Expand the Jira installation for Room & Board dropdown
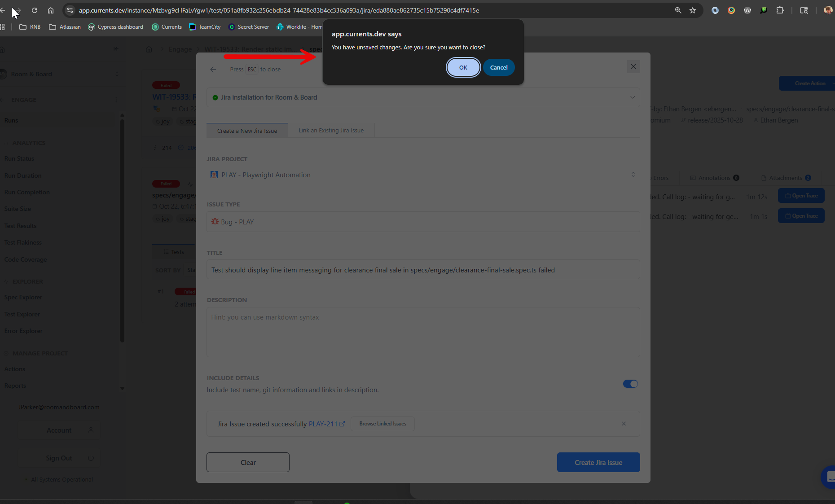 point(423,97)
